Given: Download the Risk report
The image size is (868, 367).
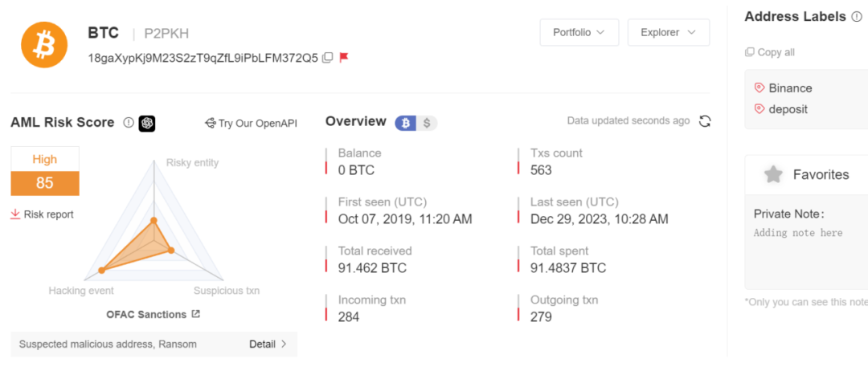Looking at the screenshot, I should 42,214.
